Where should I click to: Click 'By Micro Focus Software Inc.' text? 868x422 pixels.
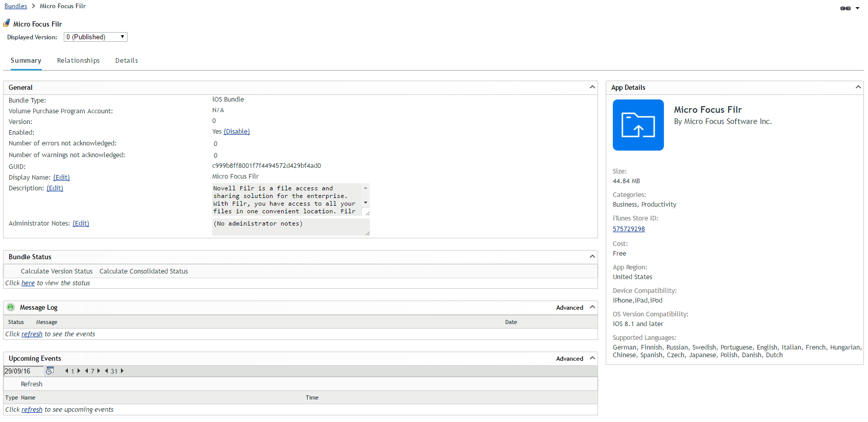pos(723,121)
